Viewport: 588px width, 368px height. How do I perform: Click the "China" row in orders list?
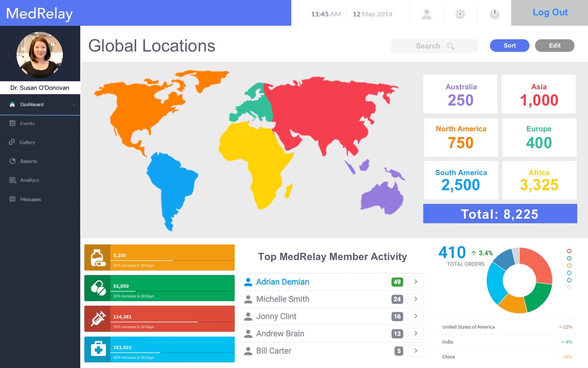[x=507, y=357]
